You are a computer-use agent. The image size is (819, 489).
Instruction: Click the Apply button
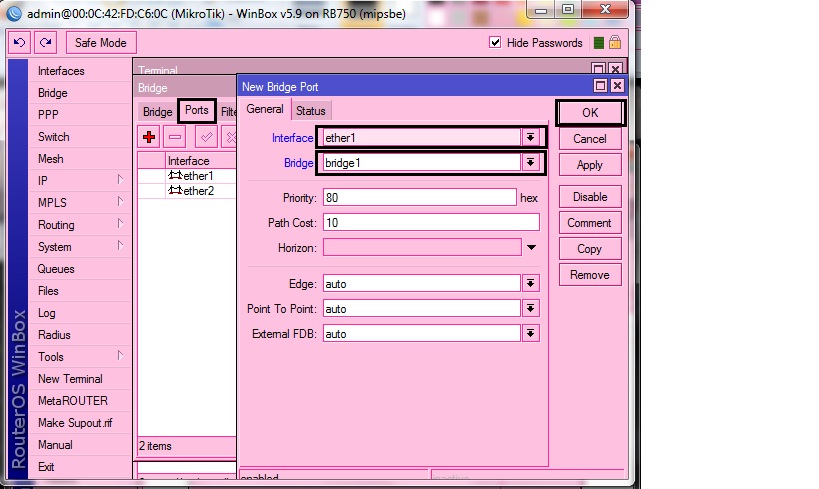pos(590,165)
